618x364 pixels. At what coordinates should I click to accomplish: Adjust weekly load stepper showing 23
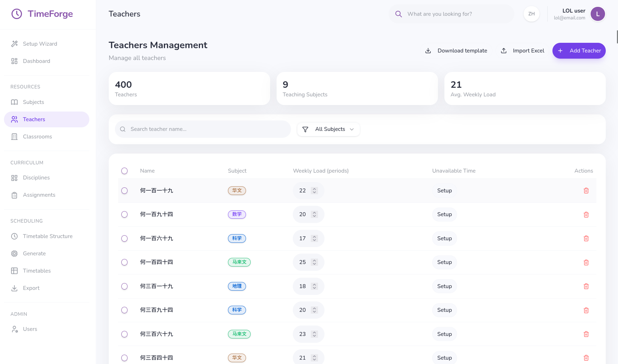[x=314, y=334]
